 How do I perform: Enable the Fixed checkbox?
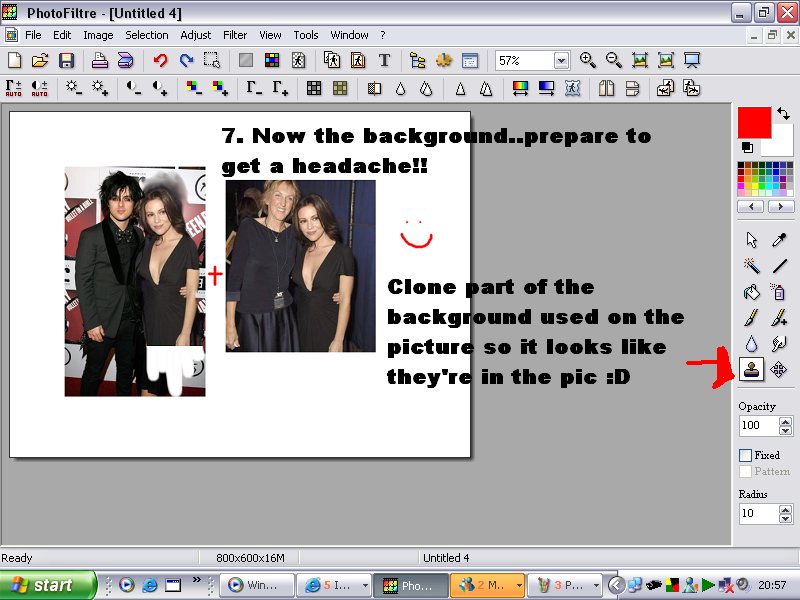745,455
